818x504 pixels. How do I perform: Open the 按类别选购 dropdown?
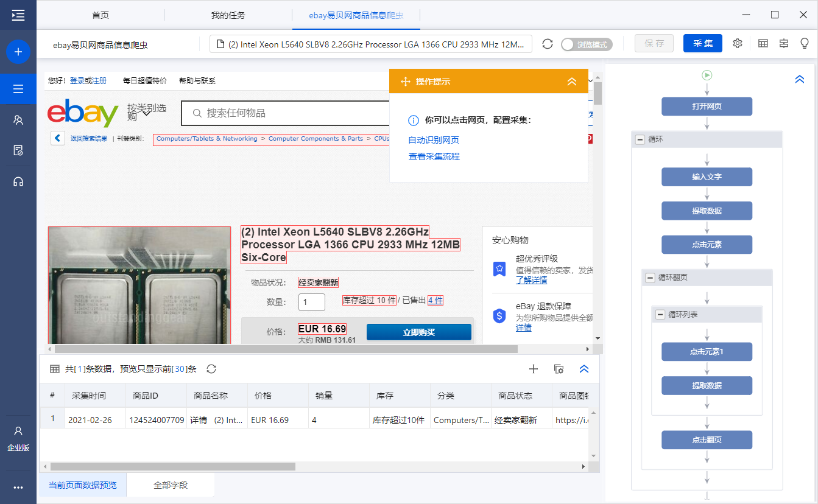tap(147, 112)
